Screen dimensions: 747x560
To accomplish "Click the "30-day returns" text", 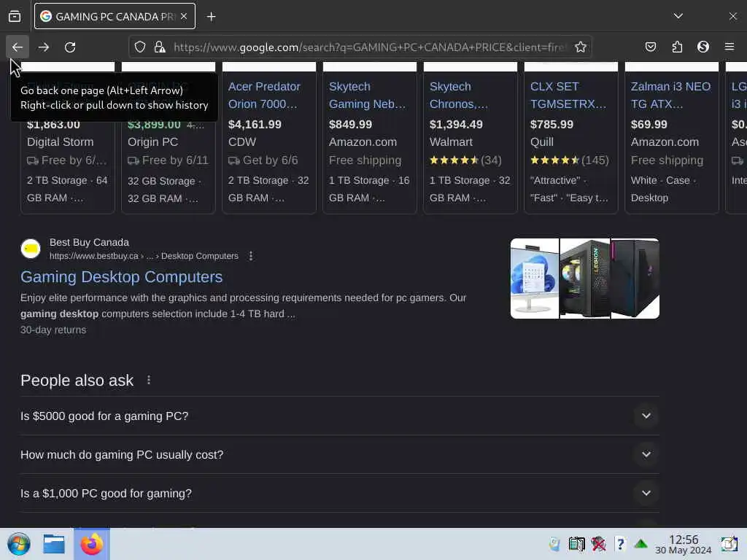I will click(x=53, y=330).
